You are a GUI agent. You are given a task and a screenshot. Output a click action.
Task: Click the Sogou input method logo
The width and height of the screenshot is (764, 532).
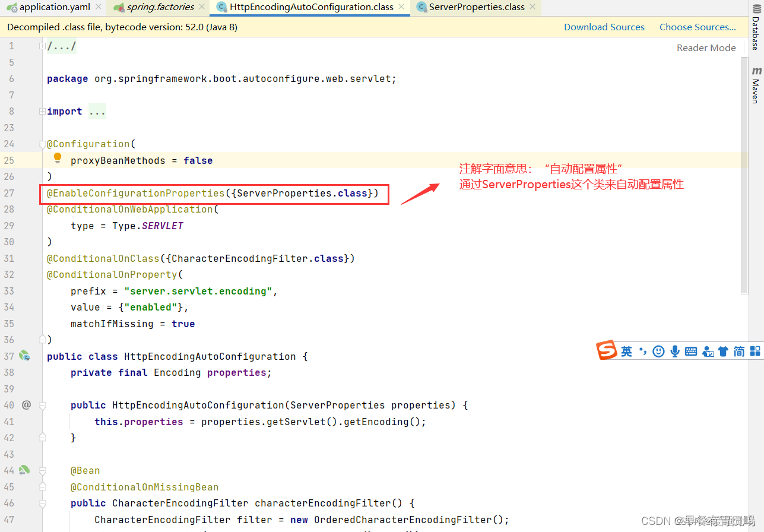[607, 350]
